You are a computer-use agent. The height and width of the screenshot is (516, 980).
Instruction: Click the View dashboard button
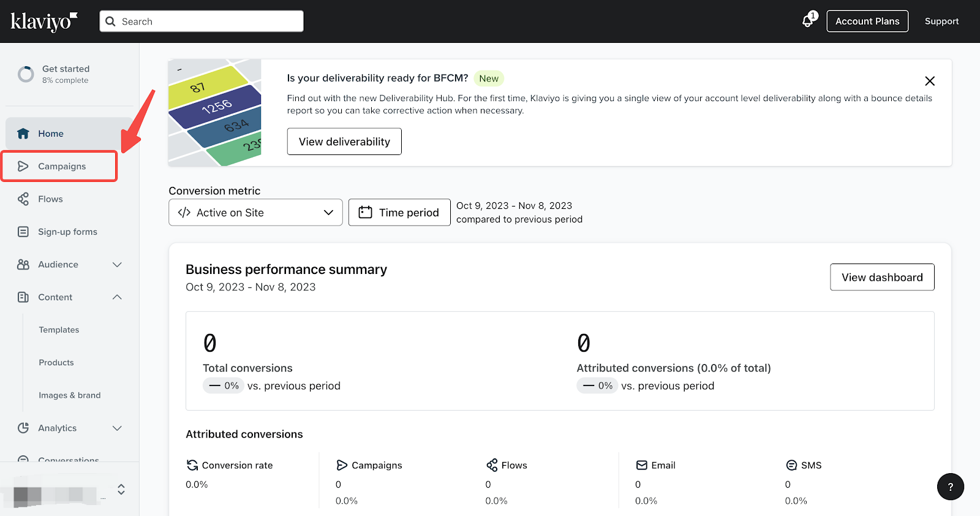point(881,277)
